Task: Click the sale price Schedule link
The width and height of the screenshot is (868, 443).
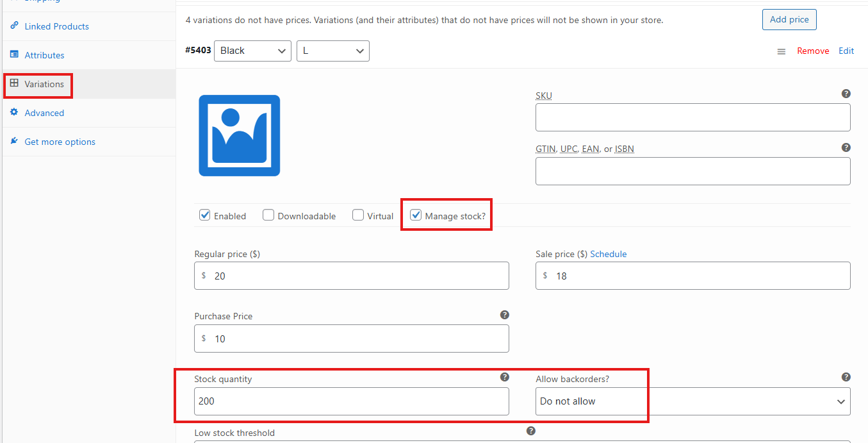Action: [x=609, y=254]
